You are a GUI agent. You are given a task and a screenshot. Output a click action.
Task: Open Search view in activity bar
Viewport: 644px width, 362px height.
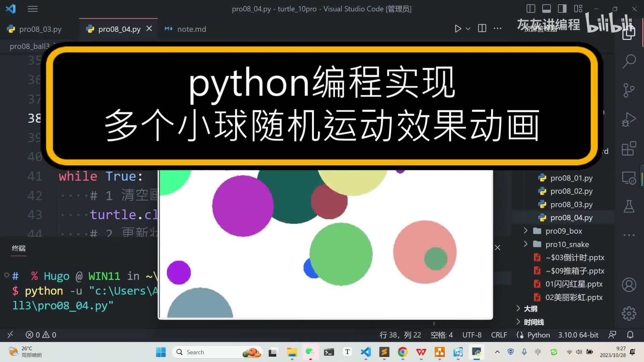point(629,61)
